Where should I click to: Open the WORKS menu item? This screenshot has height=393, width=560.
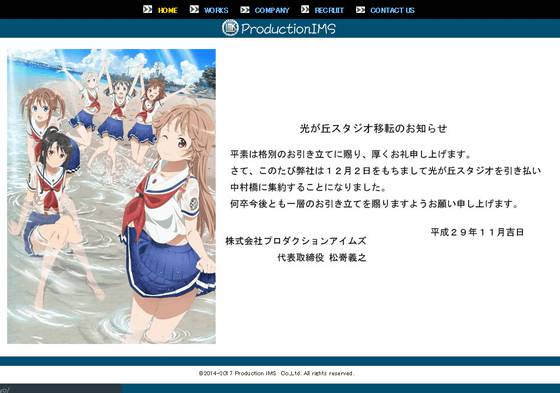tap(216, 10)
